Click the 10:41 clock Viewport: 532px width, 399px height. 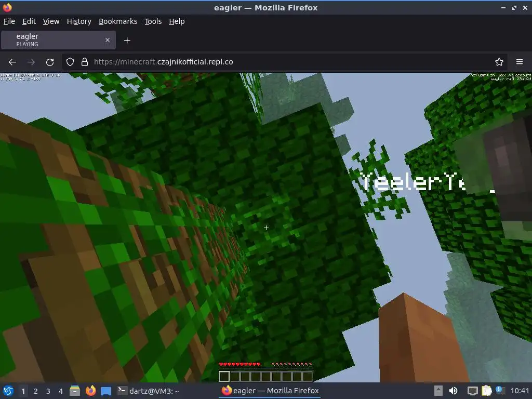tap(520, 391)
